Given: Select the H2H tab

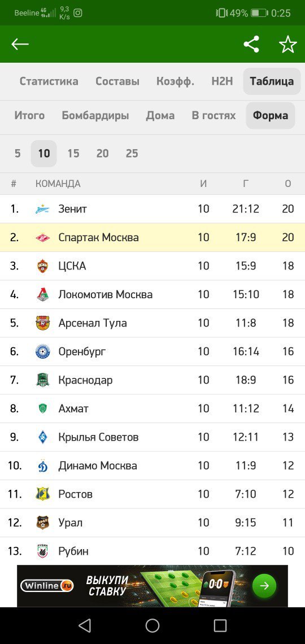Looking at the screenshot, I should (222, 81).
